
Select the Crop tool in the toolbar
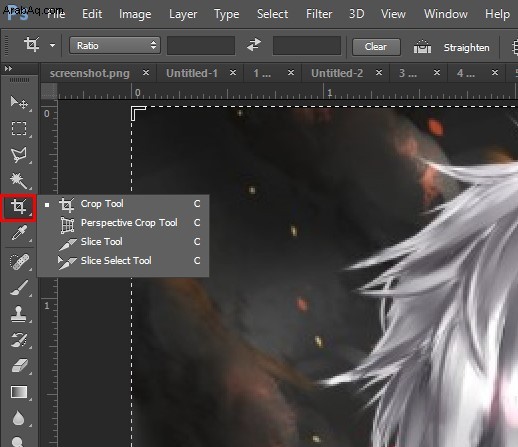click(19, 207)
